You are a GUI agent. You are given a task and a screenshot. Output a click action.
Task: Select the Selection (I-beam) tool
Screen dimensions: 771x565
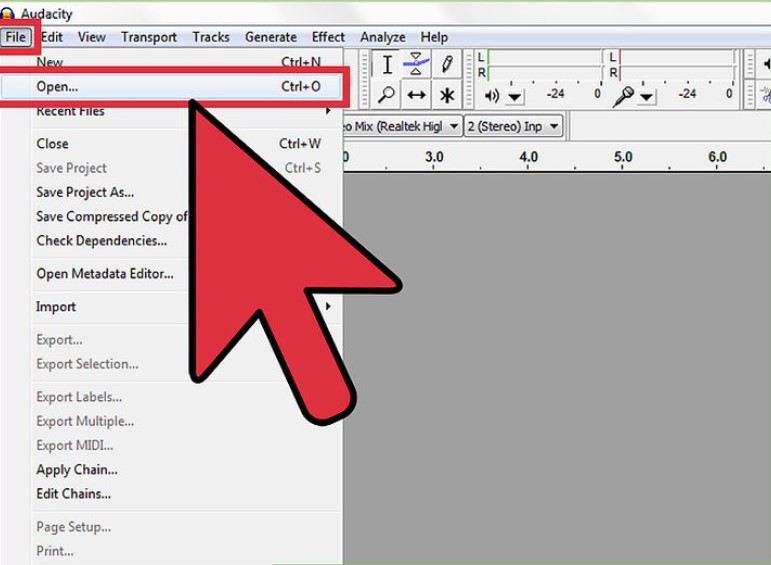tap(387, 64)
